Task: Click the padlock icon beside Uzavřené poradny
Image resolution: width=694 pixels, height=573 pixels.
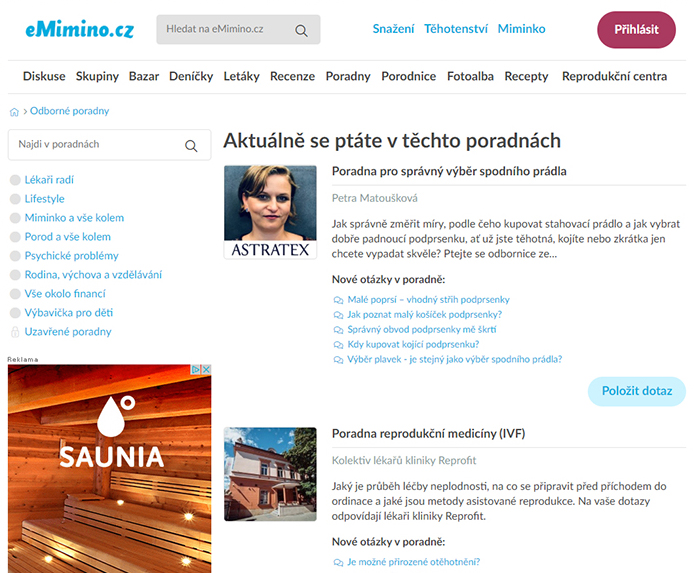Action: [x=15, y=332]
